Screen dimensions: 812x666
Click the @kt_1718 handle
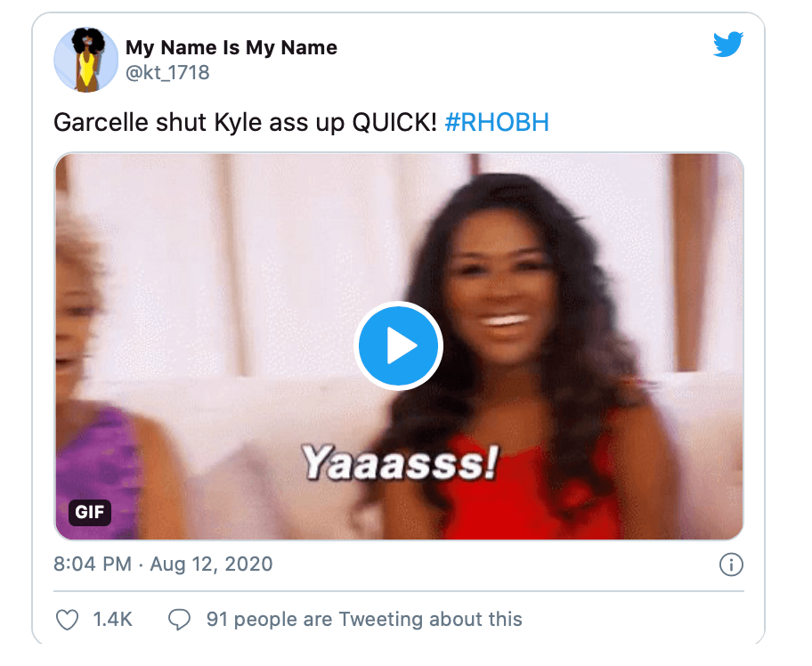[167, 72]
